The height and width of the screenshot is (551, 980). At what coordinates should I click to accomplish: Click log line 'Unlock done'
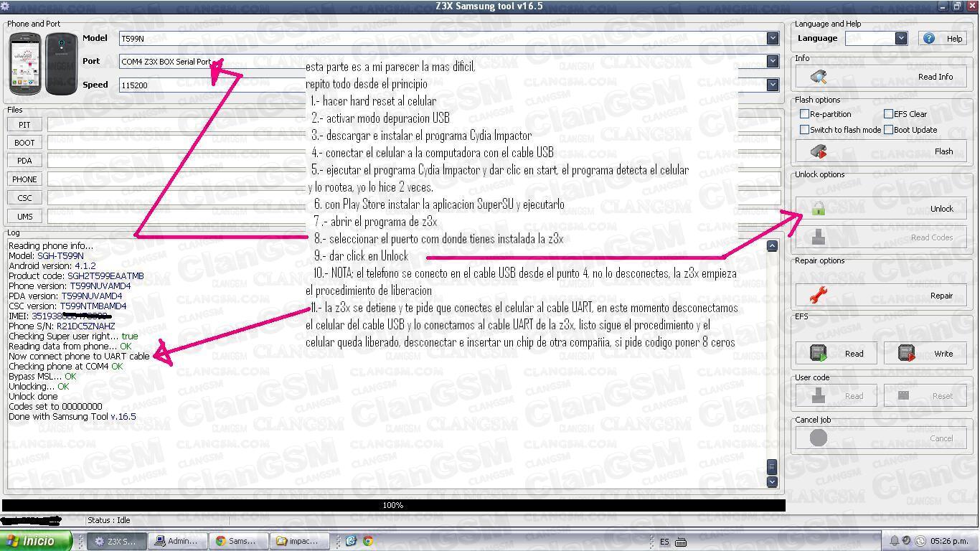tap(33, 396)
